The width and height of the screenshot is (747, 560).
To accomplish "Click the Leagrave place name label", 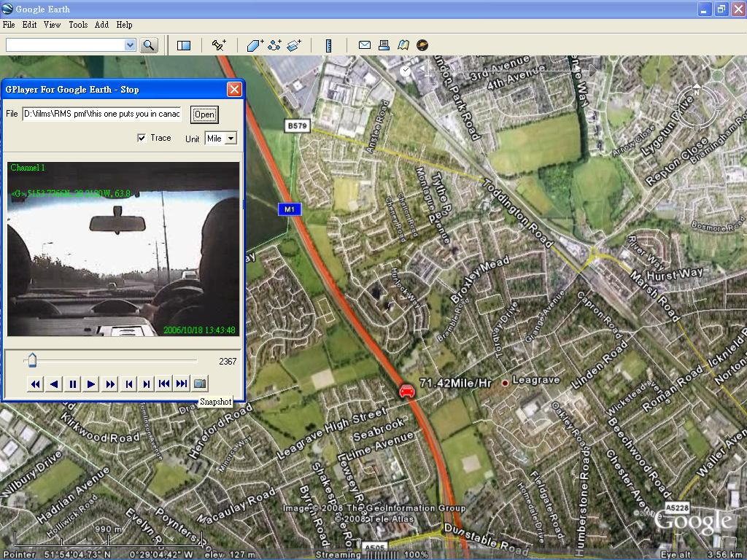I will 535,380.
